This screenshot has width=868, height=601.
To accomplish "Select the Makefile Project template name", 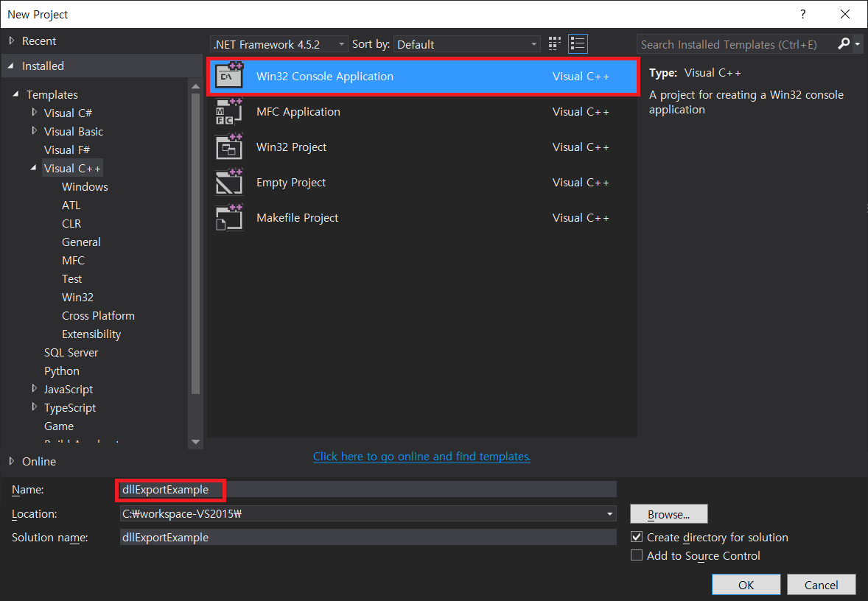I will coord(297,218).
